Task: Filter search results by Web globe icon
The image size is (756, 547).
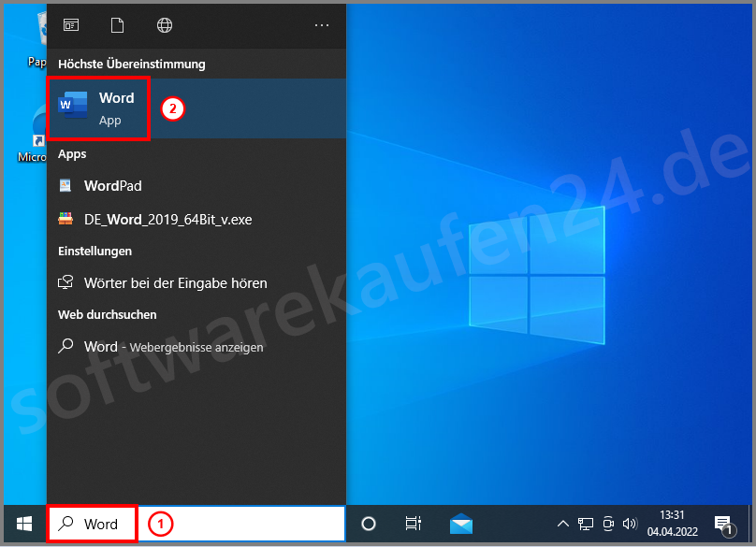Action: click(165, 25)
